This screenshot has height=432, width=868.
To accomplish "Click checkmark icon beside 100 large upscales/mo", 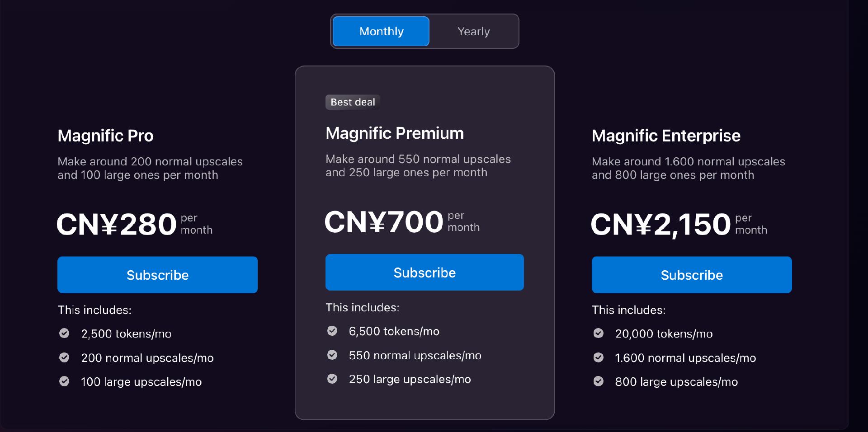I will click(64, 381).
